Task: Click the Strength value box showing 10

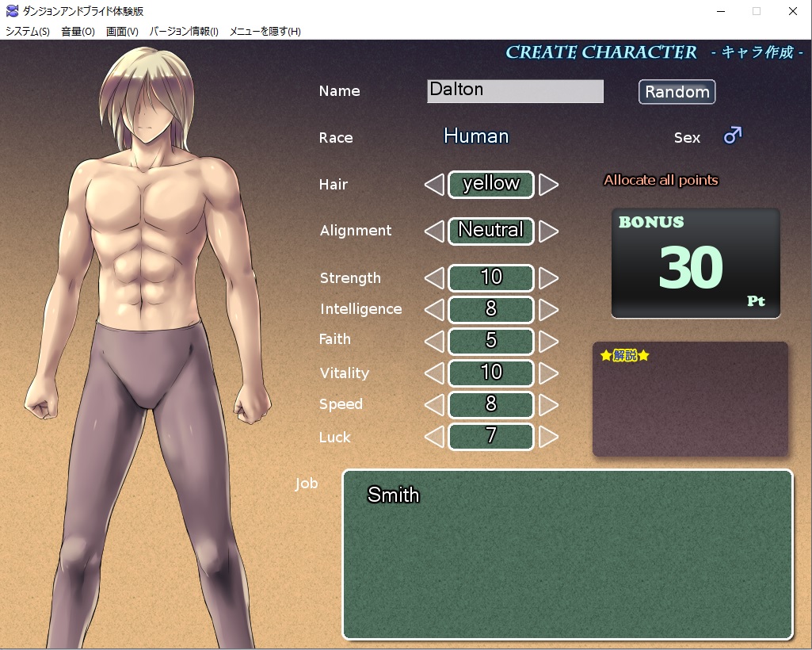Action: click(491, 278)
